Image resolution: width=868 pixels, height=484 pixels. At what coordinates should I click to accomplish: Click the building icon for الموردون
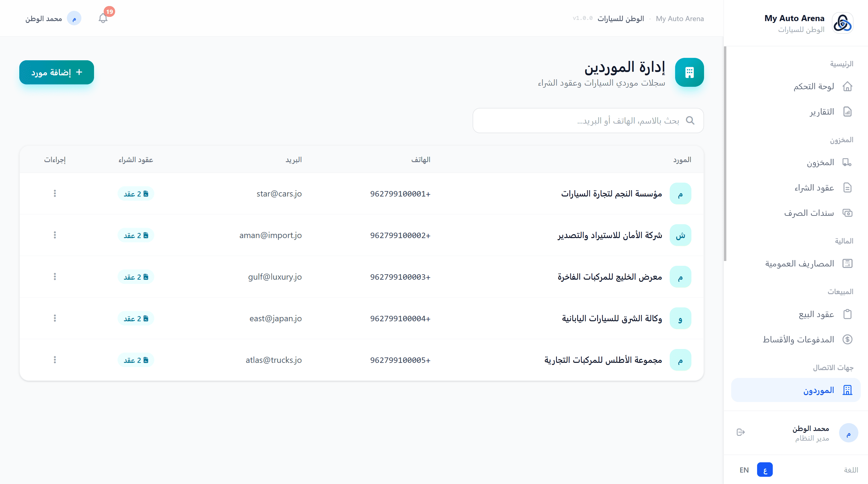tap(847, 390)
